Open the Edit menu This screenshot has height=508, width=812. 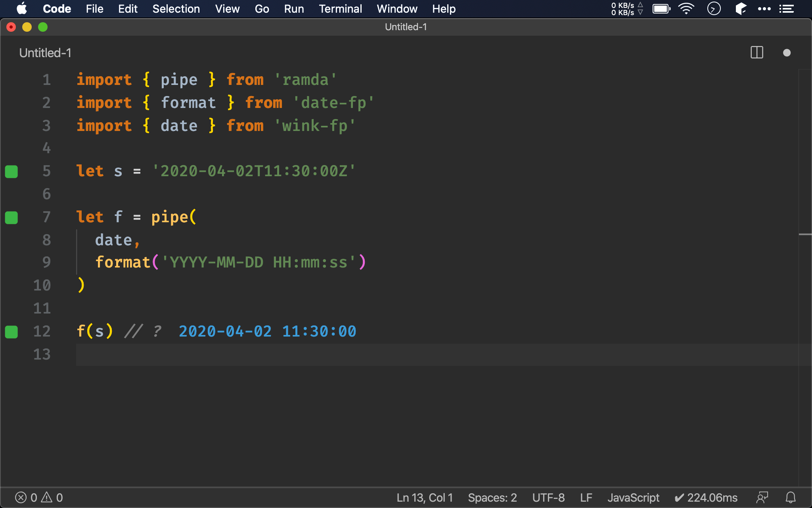(x=128, y=9)
